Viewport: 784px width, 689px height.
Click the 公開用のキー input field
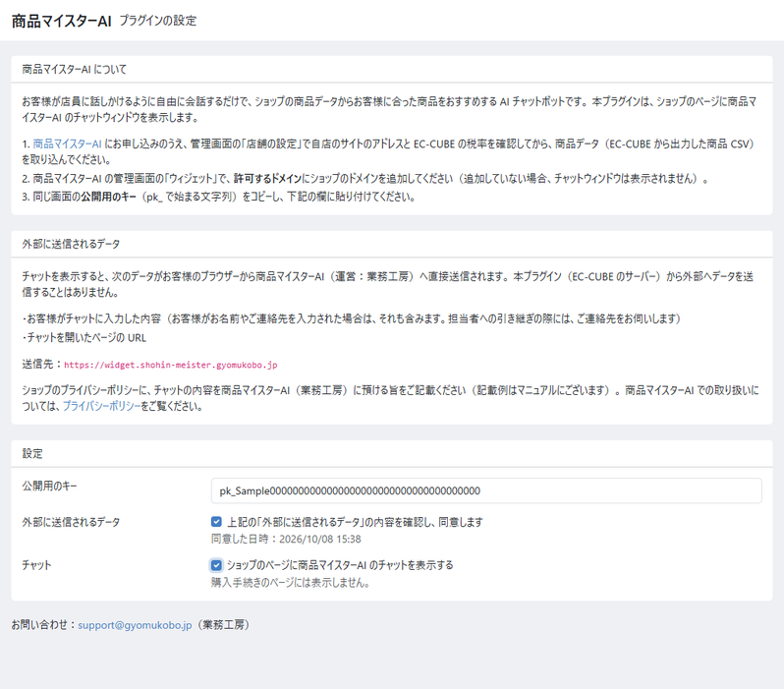[x=486, y=490]
